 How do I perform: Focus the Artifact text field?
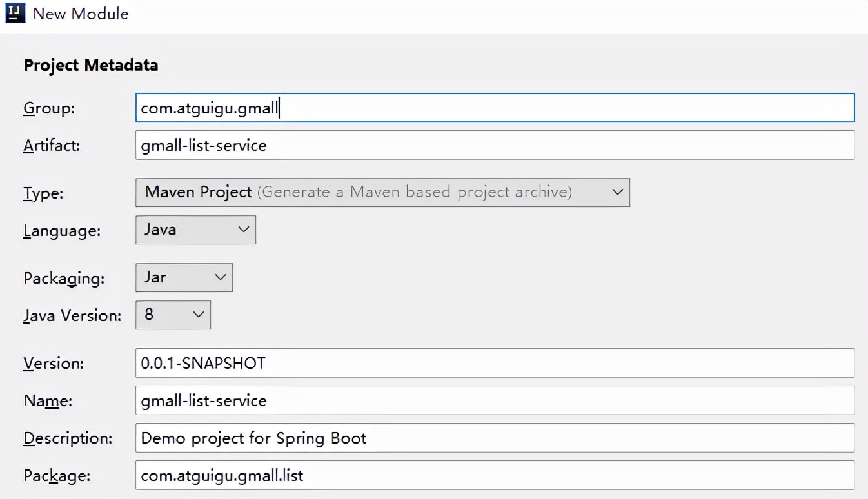point(495,145)
